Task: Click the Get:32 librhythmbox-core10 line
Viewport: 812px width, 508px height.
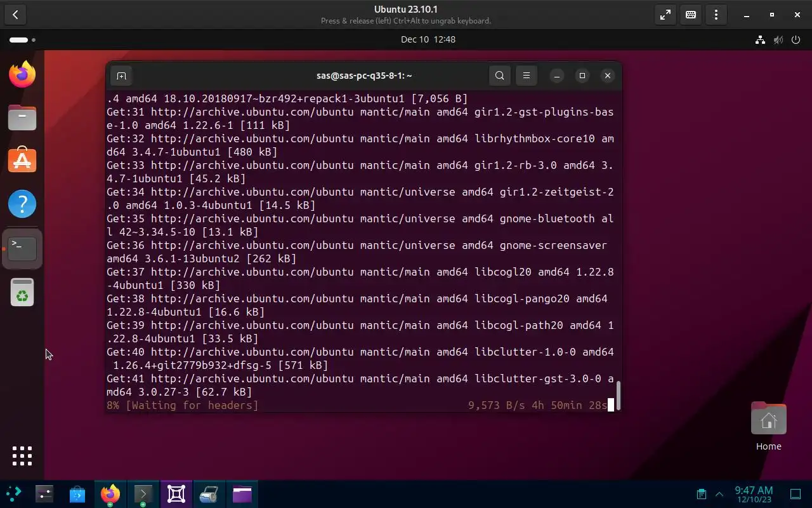Action: click(x=360, y=145)
